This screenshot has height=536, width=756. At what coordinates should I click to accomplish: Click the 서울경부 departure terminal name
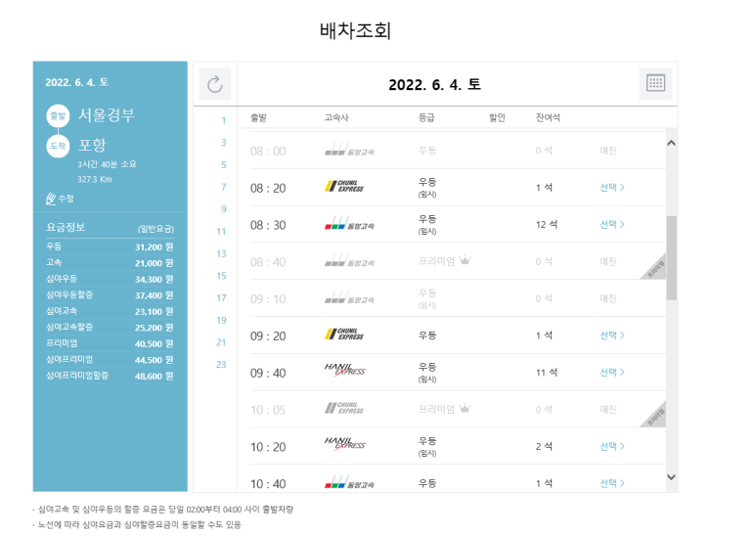pyautogui.click(x=107, y=115)
